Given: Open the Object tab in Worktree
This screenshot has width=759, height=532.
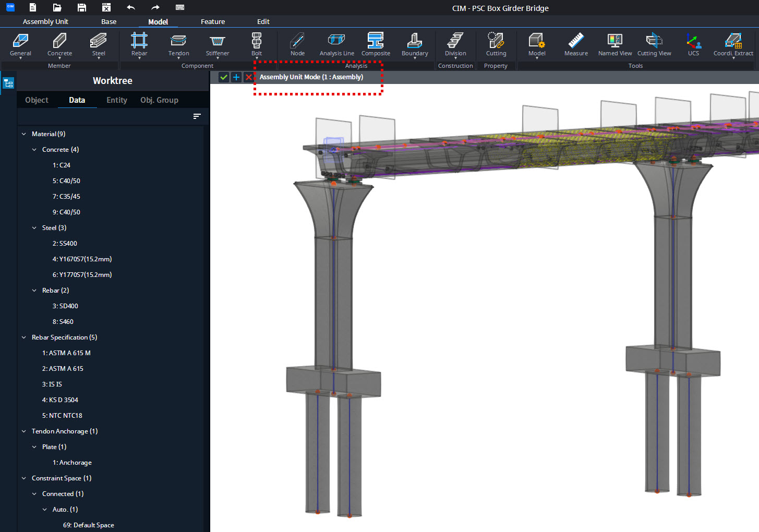Looking at the screenshot, I should tap(37, 100).
